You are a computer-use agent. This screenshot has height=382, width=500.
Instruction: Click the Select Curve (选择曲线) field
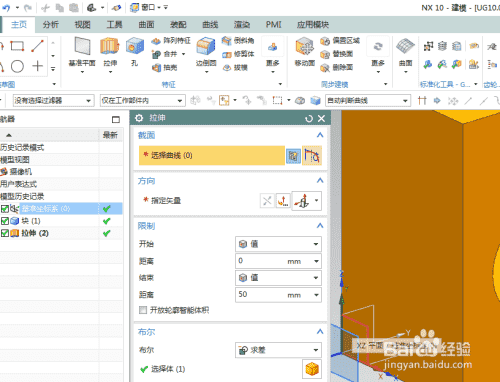[x=212, y=155]
